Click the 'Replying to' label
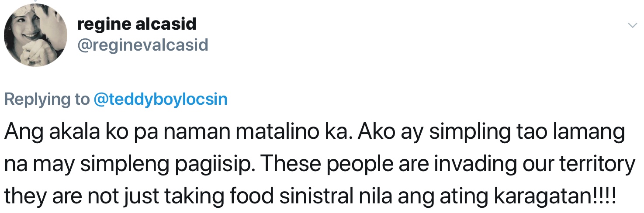The width and height of the screenshot is (644, 213). 47,100
